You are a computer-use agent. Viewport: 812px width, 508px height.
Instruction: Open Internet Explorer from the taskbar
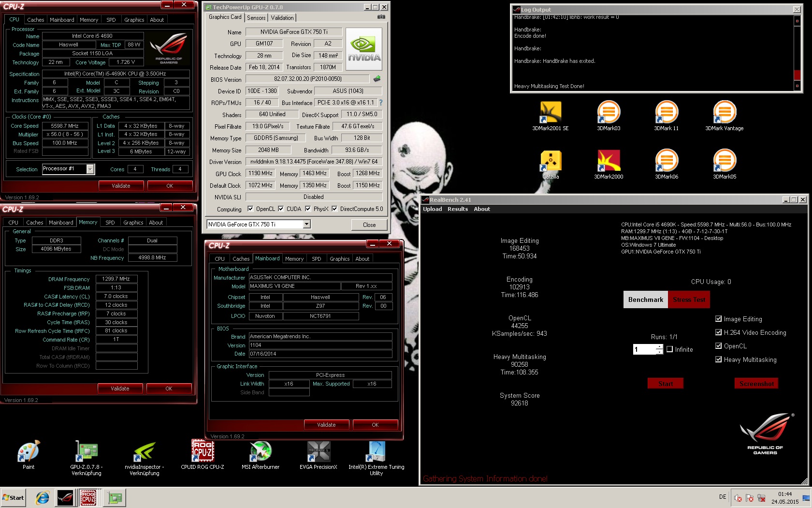43,497
